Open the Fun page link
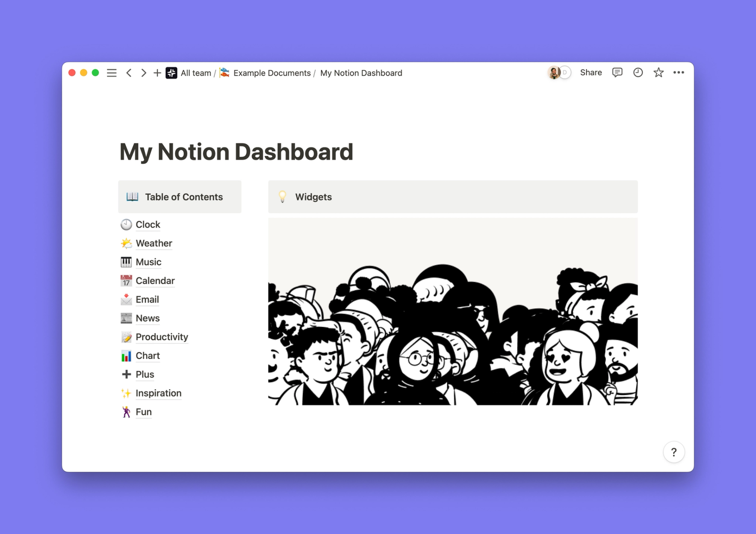Screen dimensions: 756x534 [x=144, y=412]
